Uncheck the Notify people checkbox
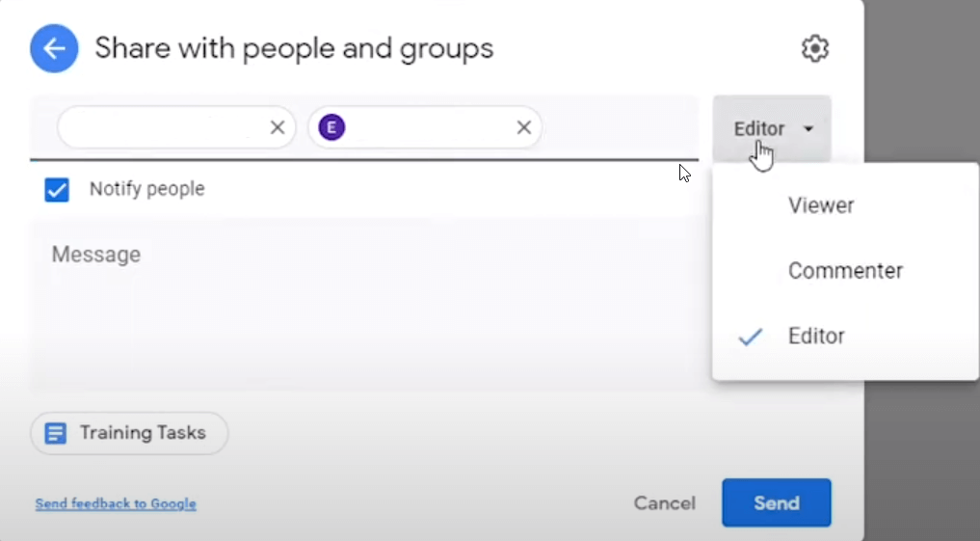 [57, 190]
